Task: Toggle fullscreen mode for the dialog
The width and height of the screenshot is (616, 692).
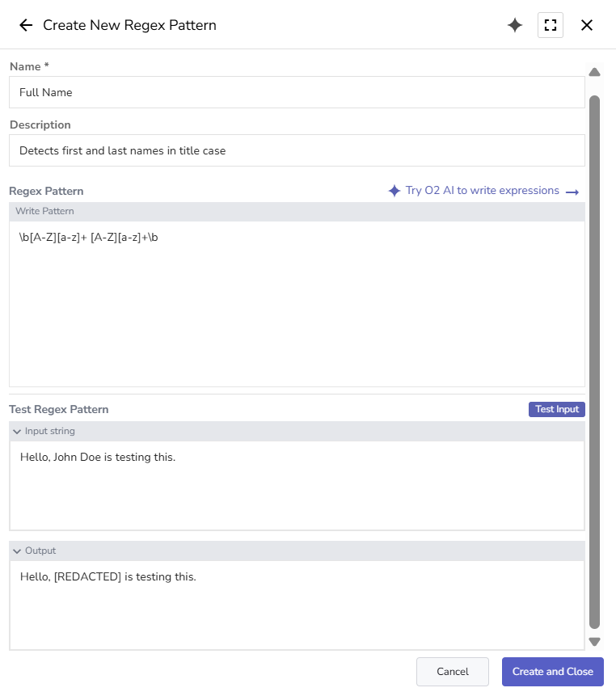Action: [551, 25]
